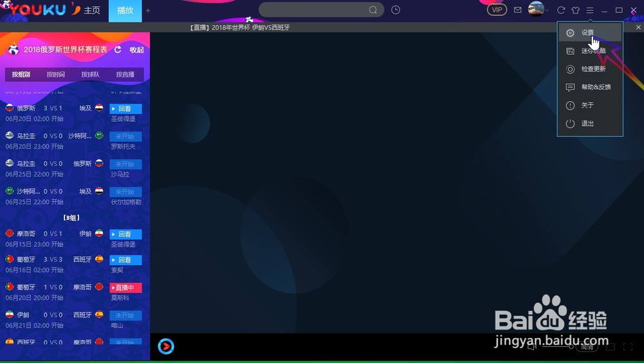The width and height of the screenshot is (644, 363).
Task: Click Morocco flag in 06月15日 23:00 row
Action: [x=10, y=233]
